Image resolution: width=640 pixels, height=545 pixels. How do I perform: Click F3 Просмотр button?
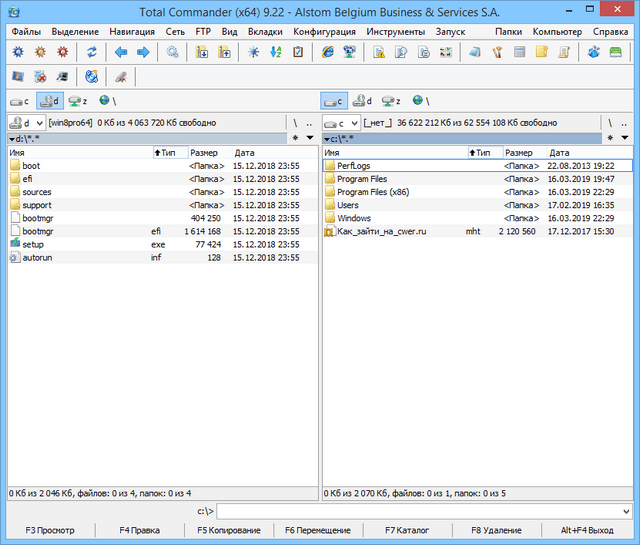coord(50,530)
